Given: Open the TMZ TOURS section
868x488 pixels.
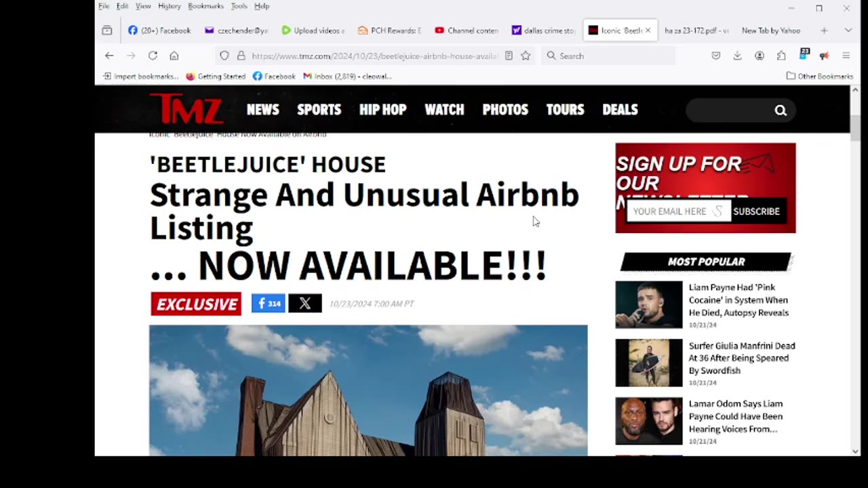Looking at the screenshot, I should 565,110.
